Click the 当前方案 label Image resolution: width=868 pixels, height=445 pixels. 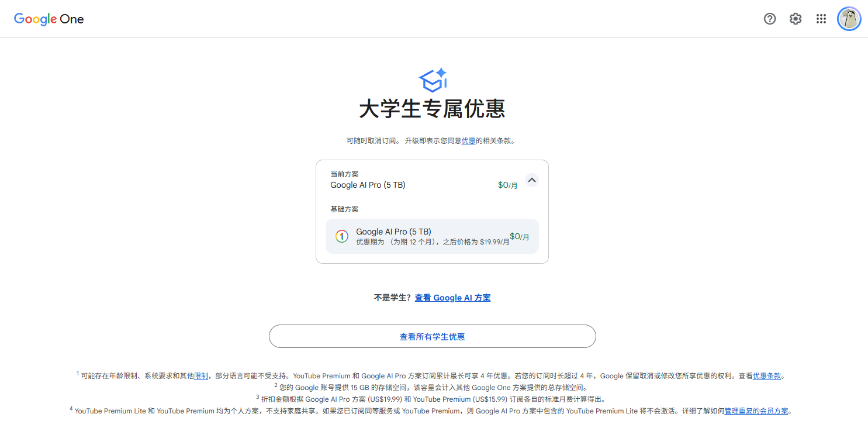344,174
